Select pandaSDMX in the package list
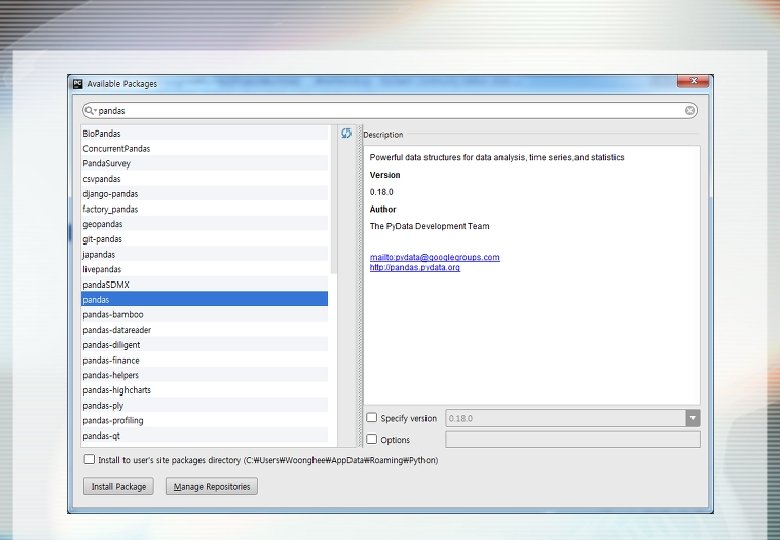Image resolution: width=780 pixels, height=540 pixels. click(204, 284)
